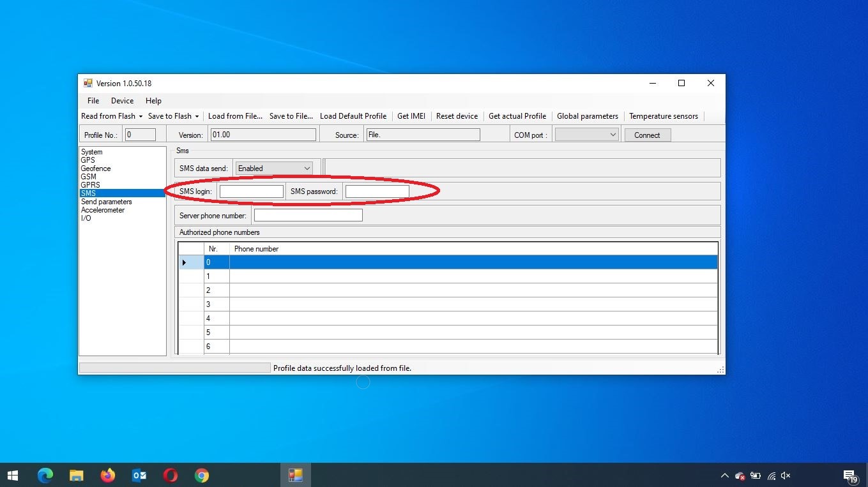Click Reset device

click(457, 116)
